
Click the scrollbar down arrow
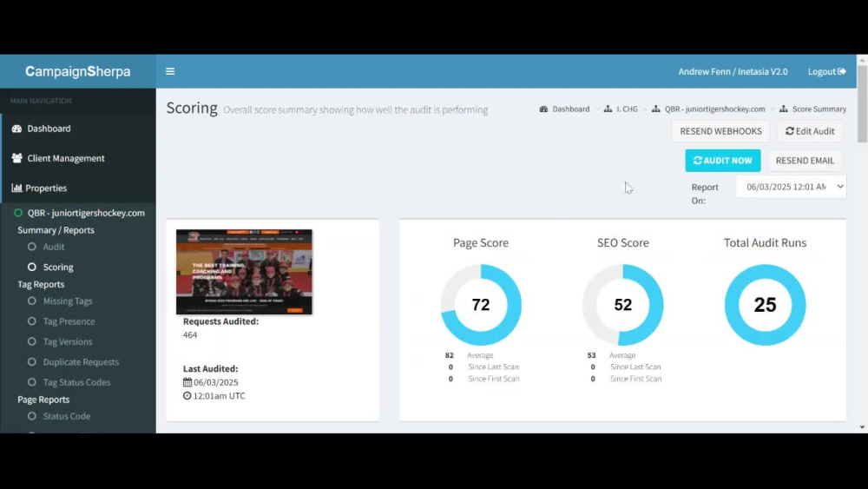(862, 427)
